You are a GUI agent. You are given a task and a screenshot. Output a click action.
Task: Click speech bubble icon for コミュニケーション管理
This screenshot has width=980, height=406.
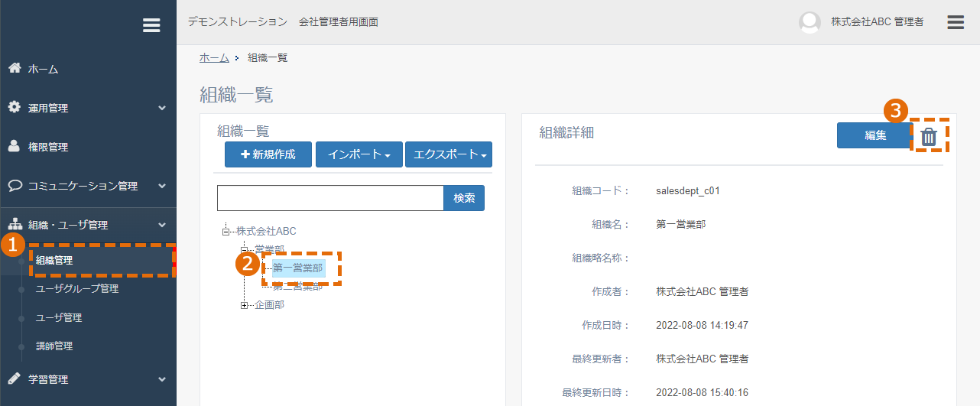point(14,185)
